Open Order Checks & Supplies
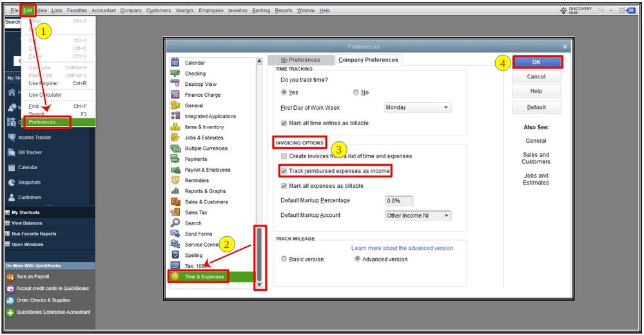The width and height of the screenshot is (644, 335). (43, 301)
